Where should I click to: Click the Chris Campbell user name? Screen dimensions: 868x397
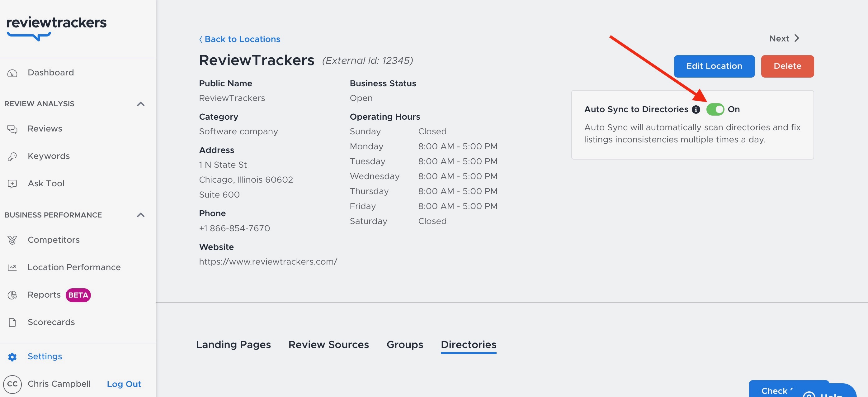coord(59,384)
